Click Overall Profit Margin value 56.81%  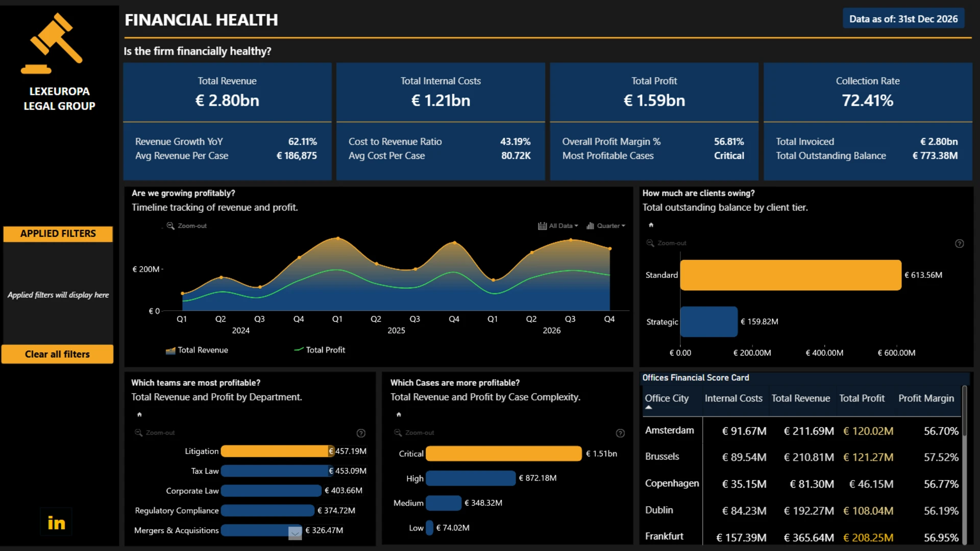[x=729, y=142]
